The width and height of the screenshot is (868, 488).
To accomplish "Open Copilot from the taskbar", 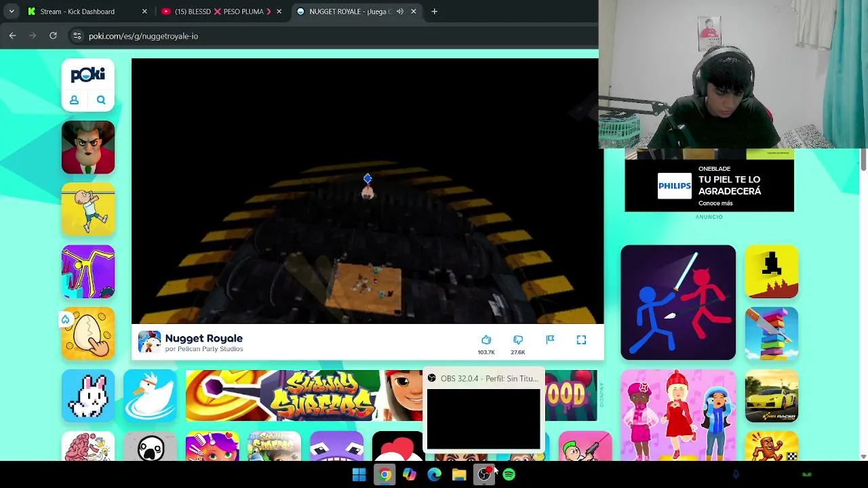I will (410, 475).
